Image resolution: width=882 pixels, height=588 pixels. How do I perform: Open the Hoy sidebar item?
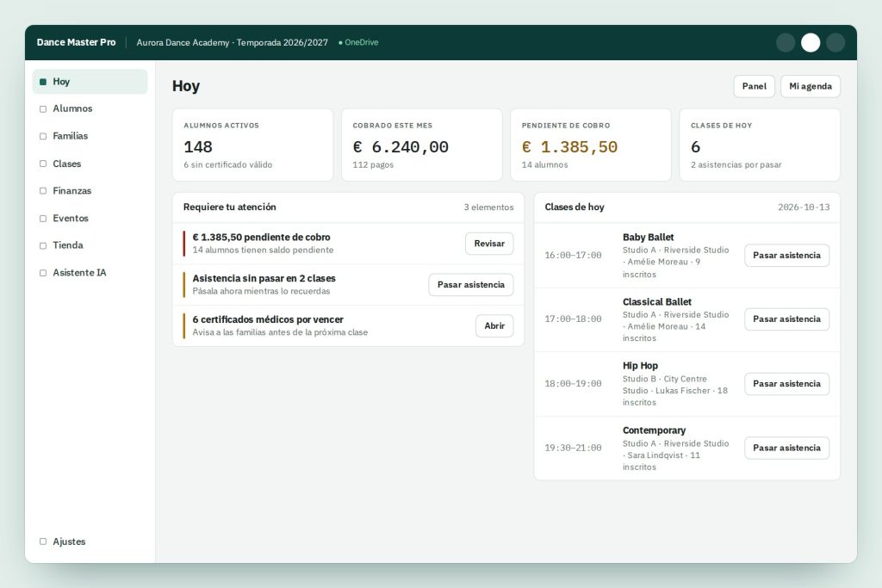pos(90,82)
